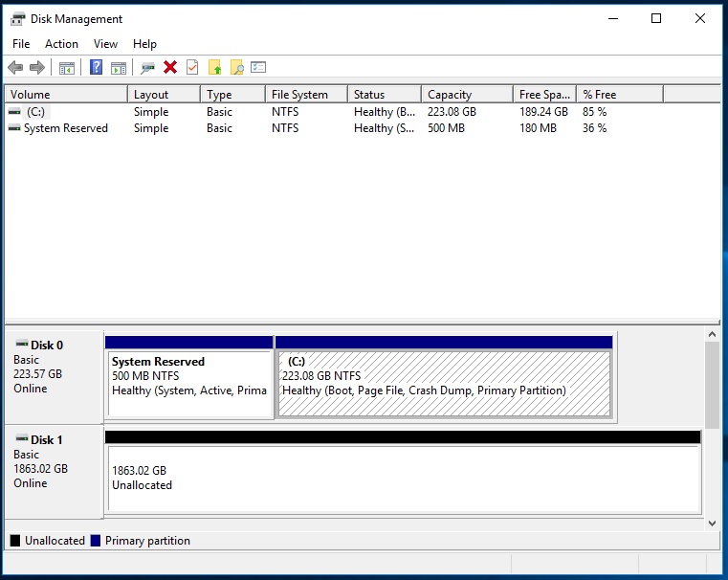Click the yellow folder Open icon with green arrow
Screen dimensions: 728x580
(x=214, y=67)
